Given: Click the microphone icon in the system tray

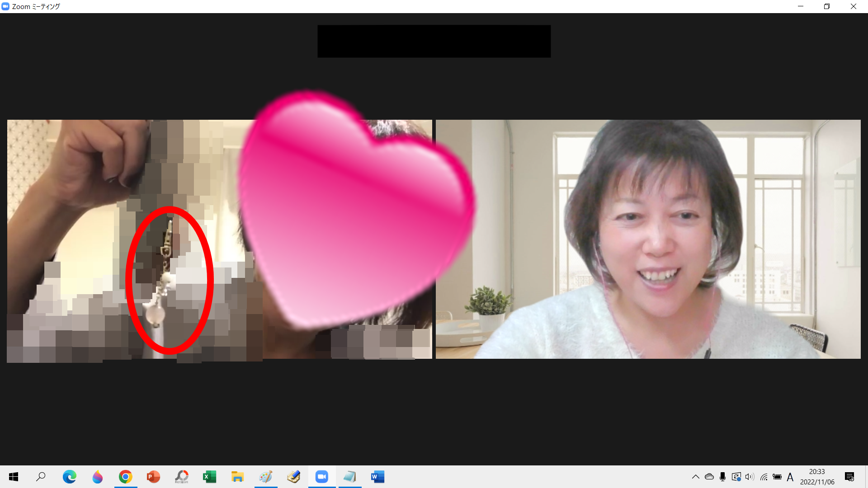Looking at the screenshot, I should click(722, 477).
